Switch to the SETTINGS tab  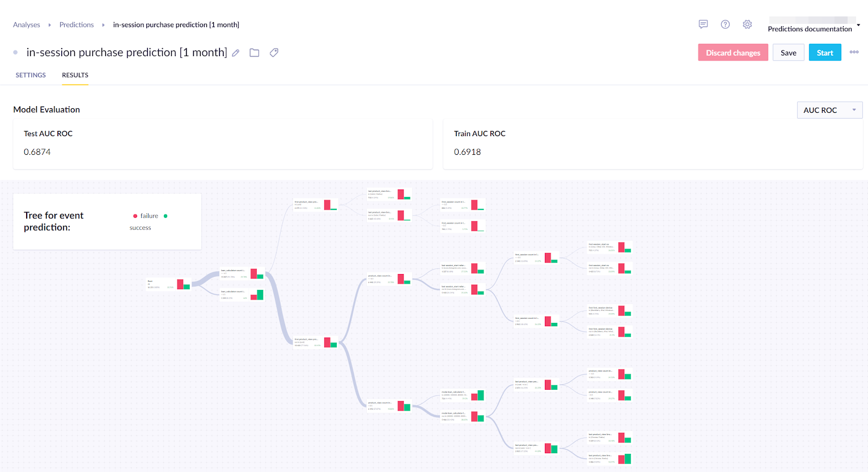tap(31, 75)
